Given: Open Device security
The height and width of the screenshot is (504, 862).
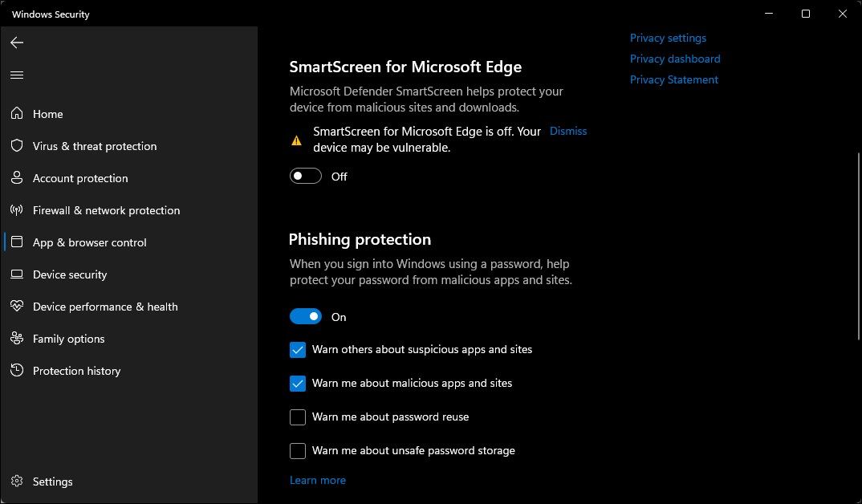Looking at the screenshot, I should point(69,274).
